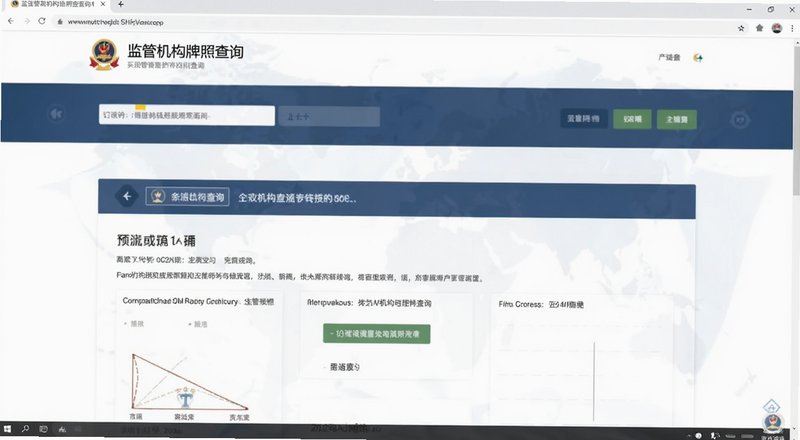Open the browser profile avatar
Viewport: 800px width, 440px height.
point(777,28)
